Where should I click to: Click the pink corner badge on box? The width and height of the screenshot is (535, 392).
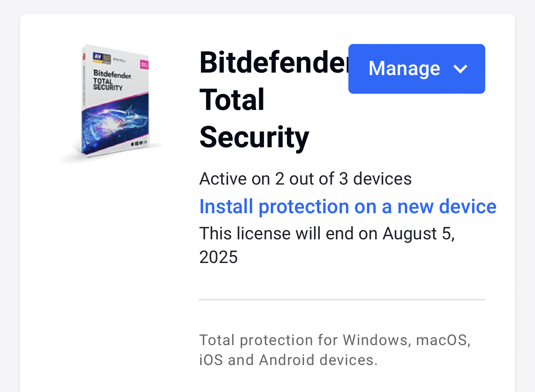click(144, 65)
